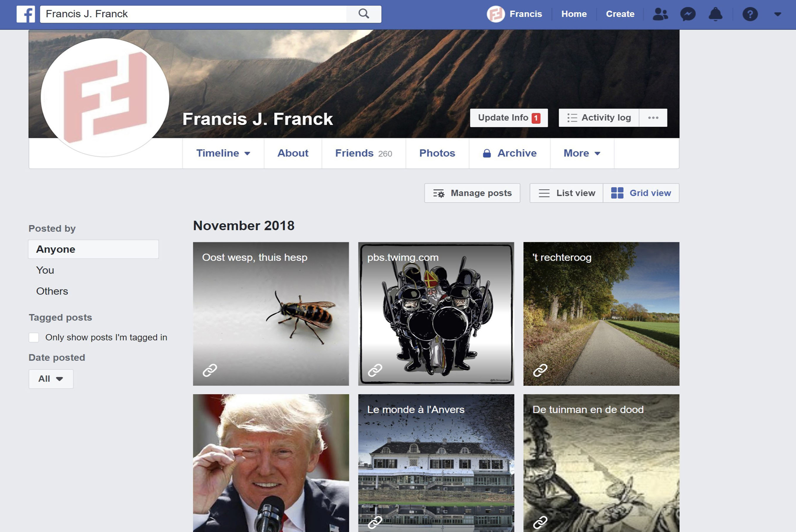Expand the Date posted All dropdown
Image resolution: width=796 pixels, height=532 pixels.
51,379
